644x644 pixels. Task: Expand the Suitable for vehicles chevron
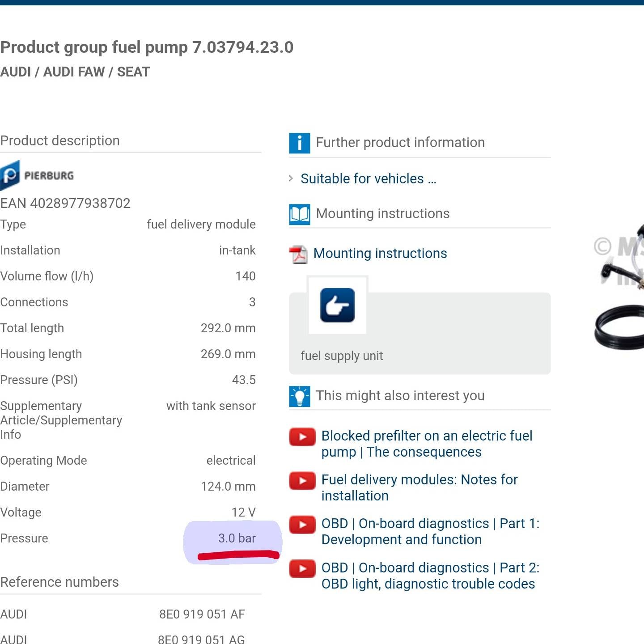(291, 178)
